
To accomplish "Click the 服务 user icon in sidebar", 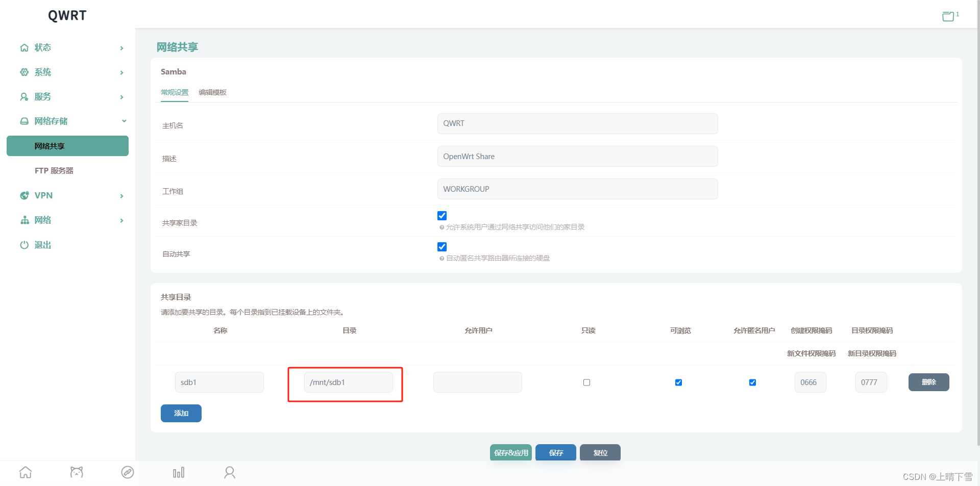I will (x=24, y=96).
